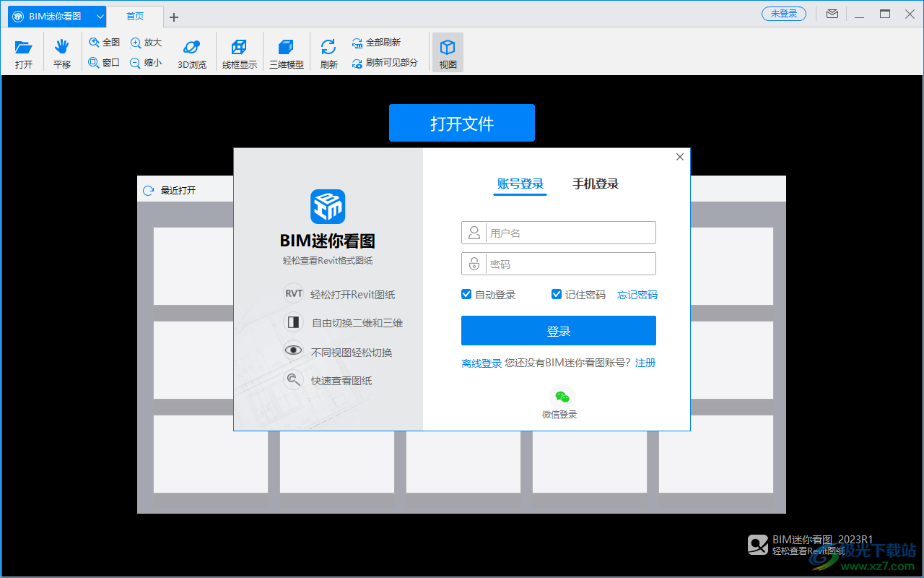Switch to 三维模型 3D model view
Viewport: 924px width, 578px height.
coord(286,51)
